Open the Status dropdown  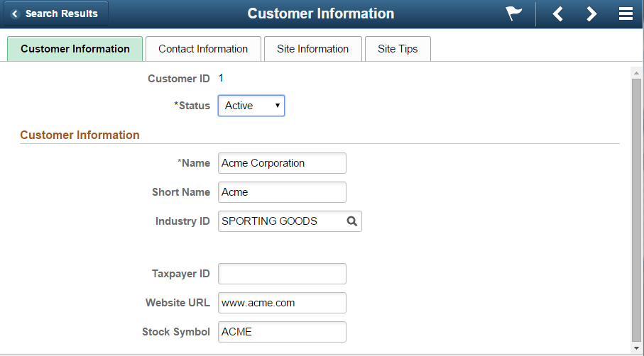(x=251, y=106)
